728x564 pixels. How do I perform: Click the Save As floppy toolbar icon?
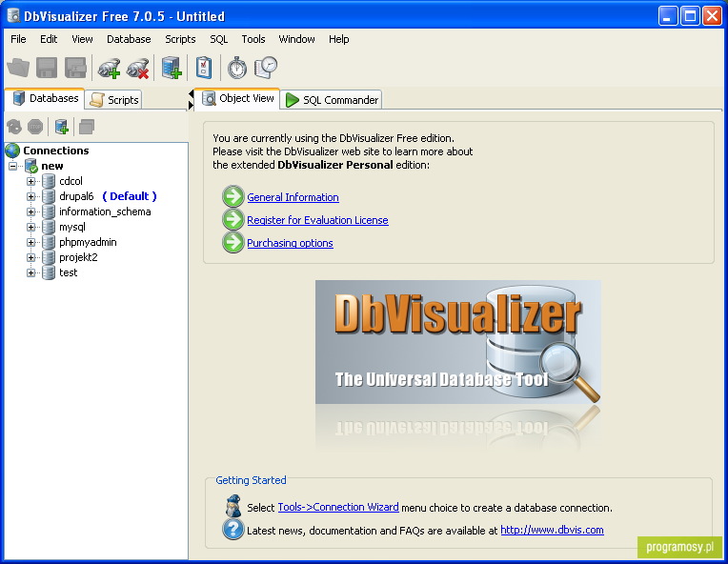point(75,68)
